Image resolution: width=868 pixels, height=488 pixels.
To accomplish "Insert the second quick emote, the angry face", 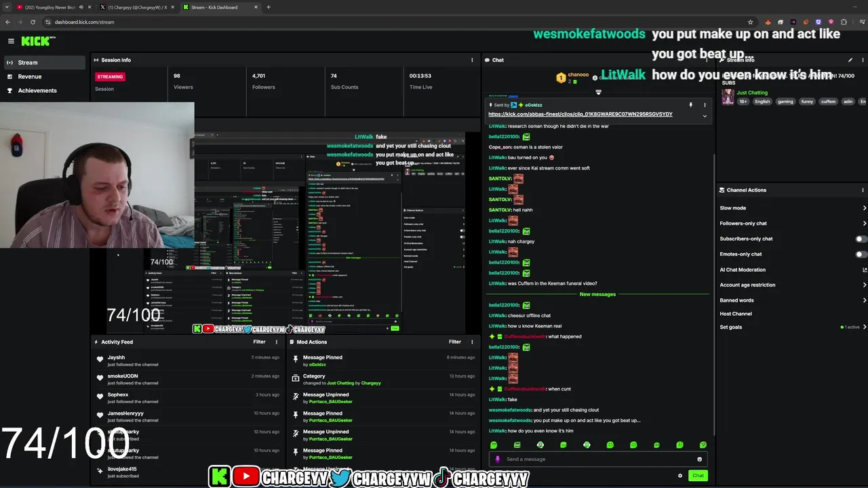I will 517,445.
